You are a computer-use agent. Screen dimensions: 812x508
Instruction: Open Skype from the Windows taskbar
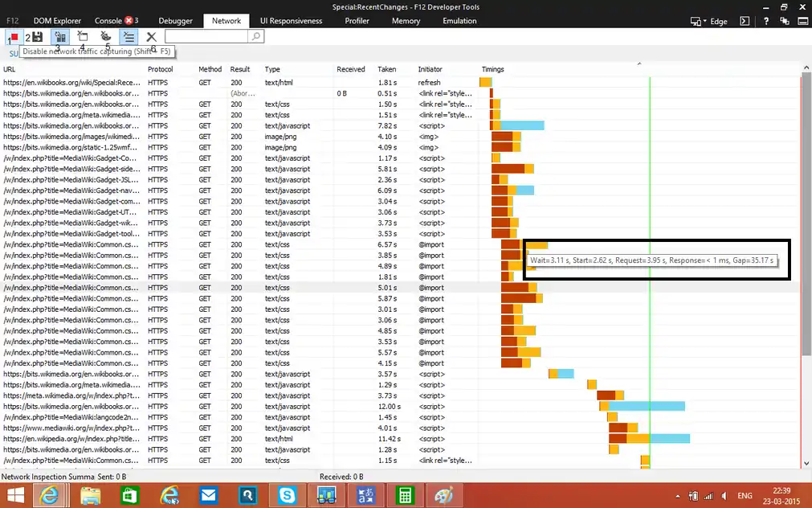coord(287,496)
